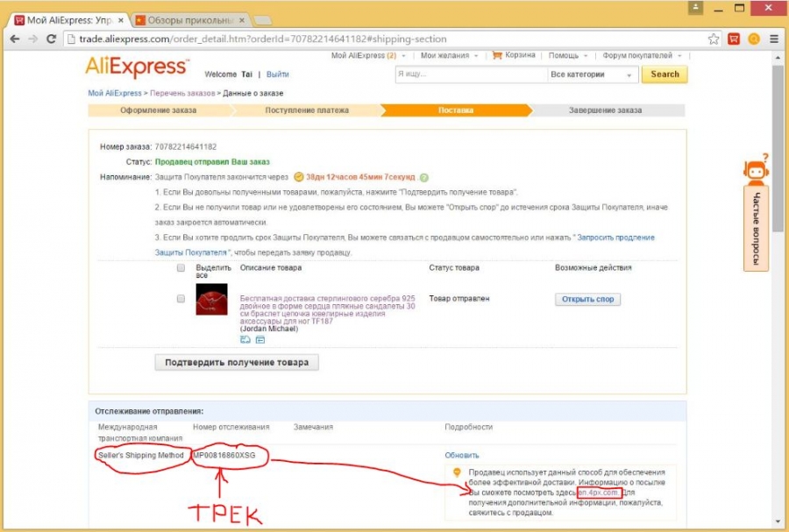Viewport: 789px width, 532px height.
Task: Open the Помощь dropdown
Action: coord(568,55)
